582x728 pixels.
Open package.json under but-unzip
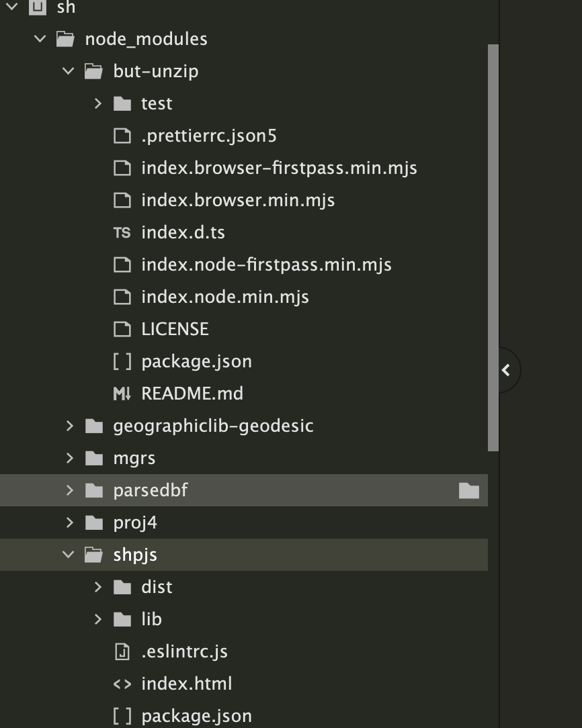point(197,362)
